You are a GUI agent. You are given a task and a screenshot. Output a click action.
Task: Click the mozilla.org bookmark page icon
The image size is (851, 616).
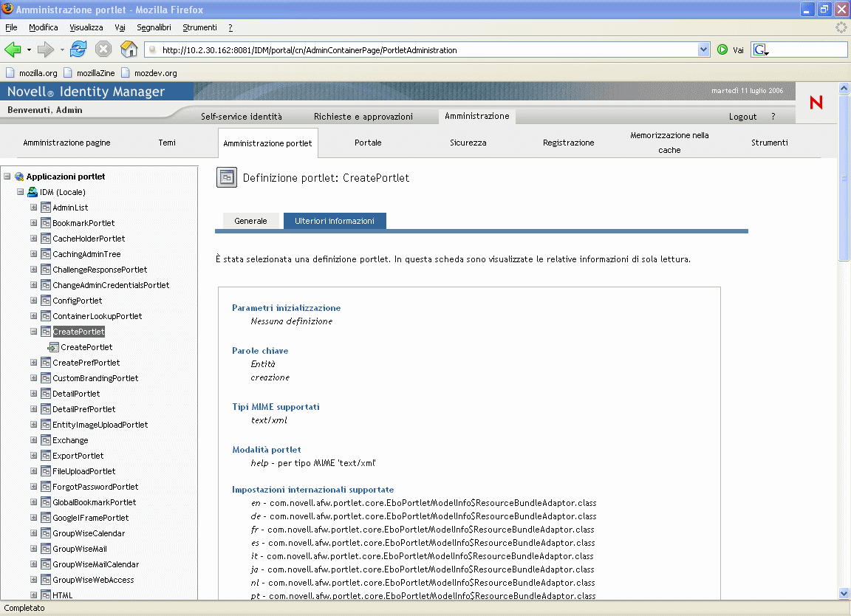point(10,72)
